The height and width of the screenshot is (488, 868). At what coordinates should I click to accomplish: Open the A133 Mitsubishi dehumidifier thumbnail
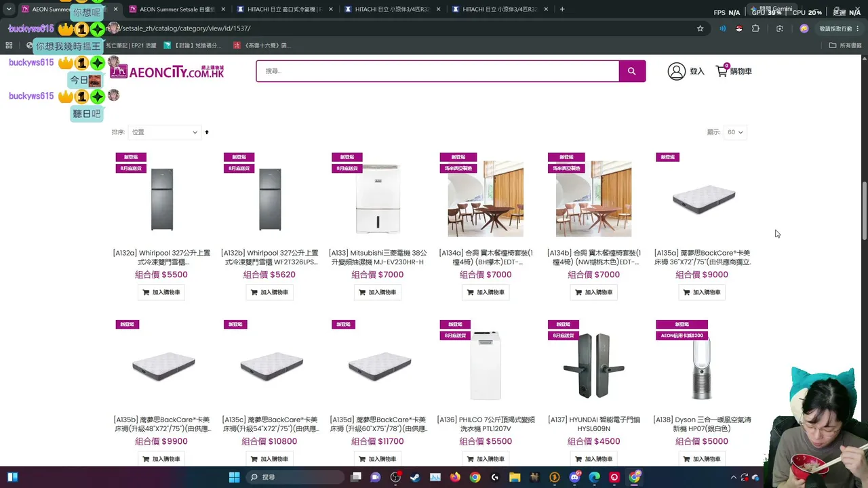pyautogui.click(x=378, y=199)
